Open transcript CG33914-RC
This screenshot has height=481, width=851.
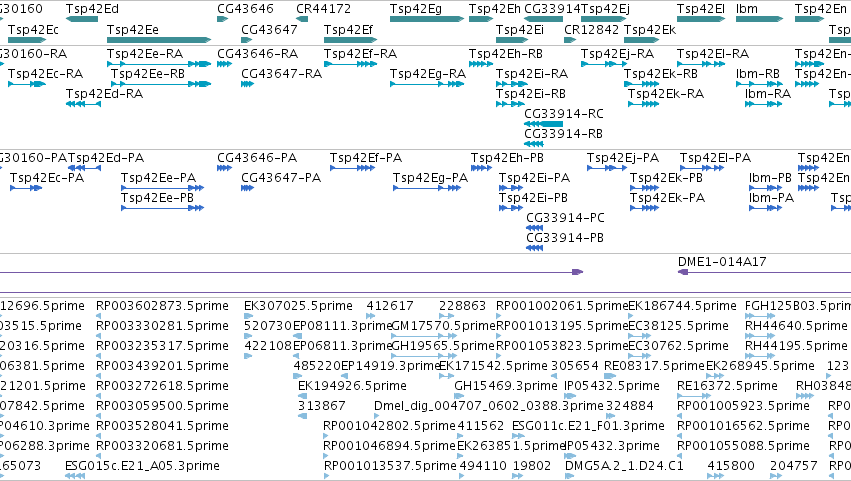tap(564, 114)
